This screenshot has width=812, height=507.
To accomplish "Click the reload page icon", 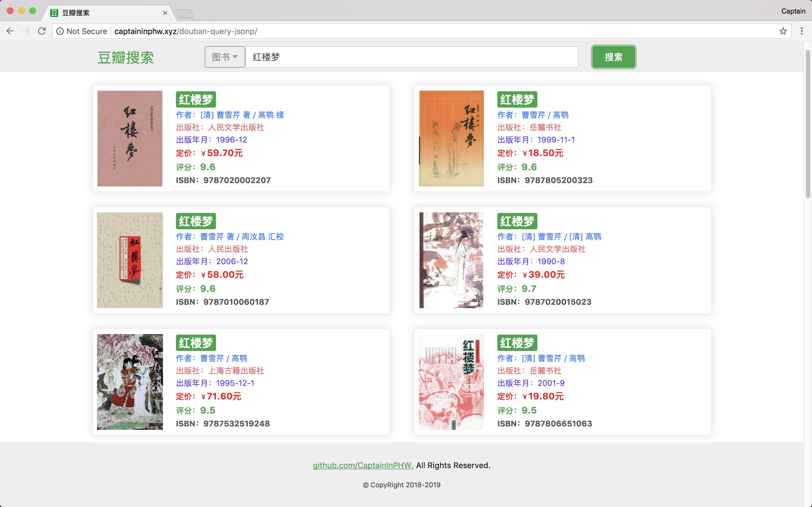I will [42, 31].
